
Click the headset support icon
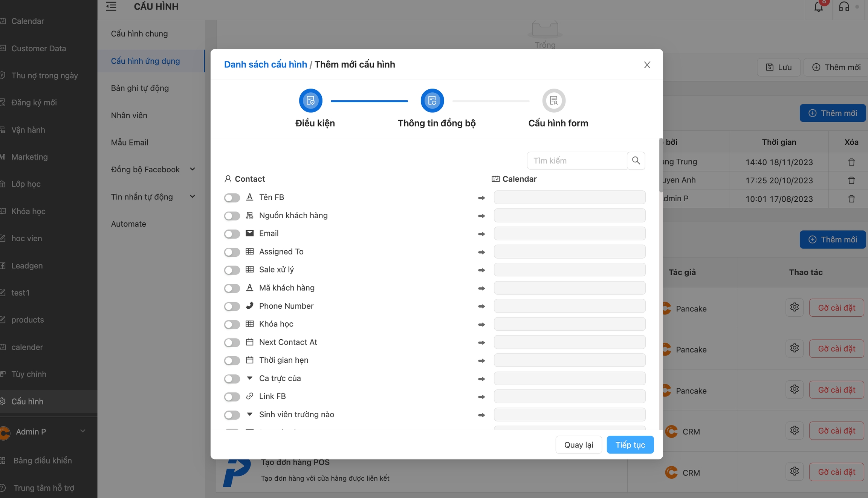click(844, 7)
